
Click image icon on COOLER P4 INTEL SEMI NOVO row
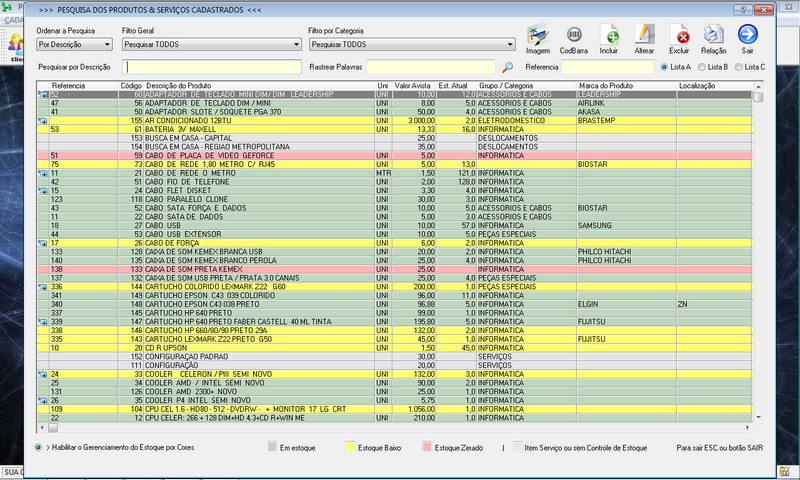[42, 400]
